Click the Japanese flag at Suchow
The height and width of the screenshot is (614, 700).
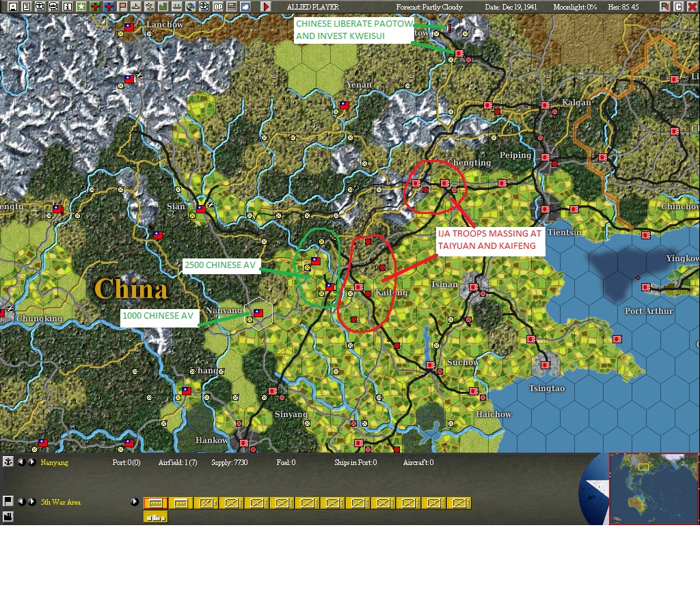(x=431, y=364)
